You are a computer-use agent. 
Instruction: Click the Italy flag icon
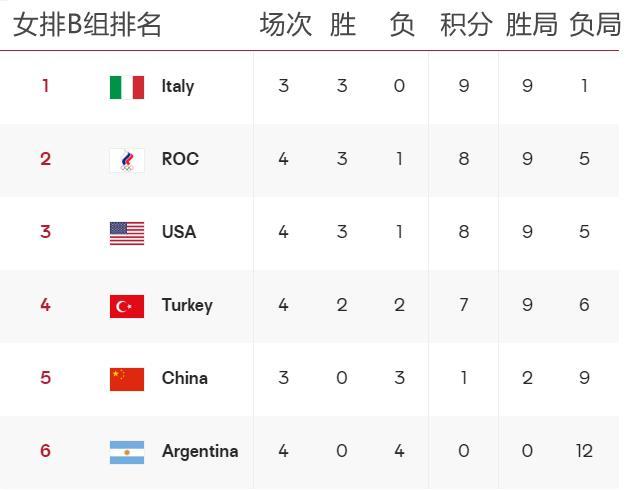[127, 87]
